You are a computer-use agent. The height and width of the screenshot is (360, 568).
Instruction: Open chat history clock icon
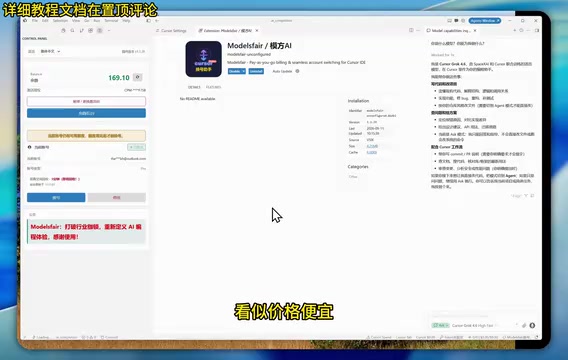521,30
